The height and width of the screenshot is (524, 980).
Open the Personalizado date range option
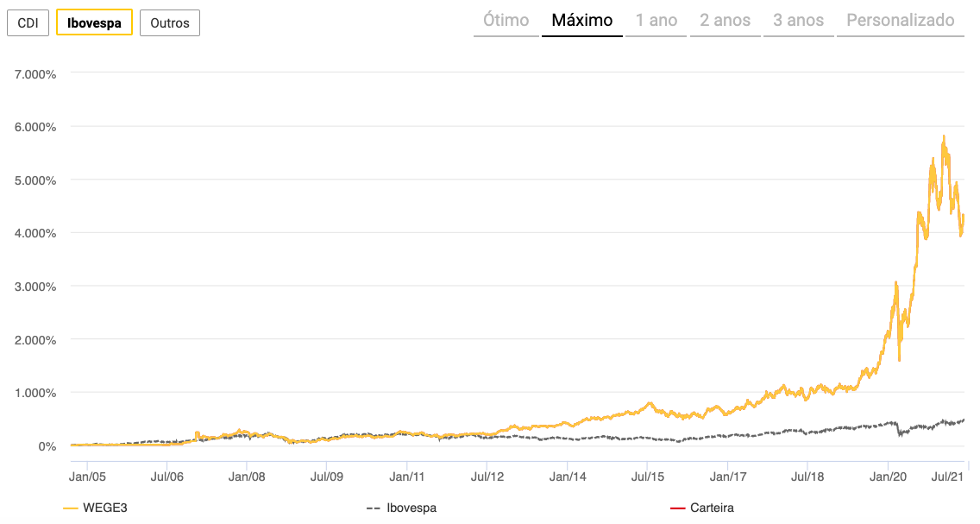[901, 21]
